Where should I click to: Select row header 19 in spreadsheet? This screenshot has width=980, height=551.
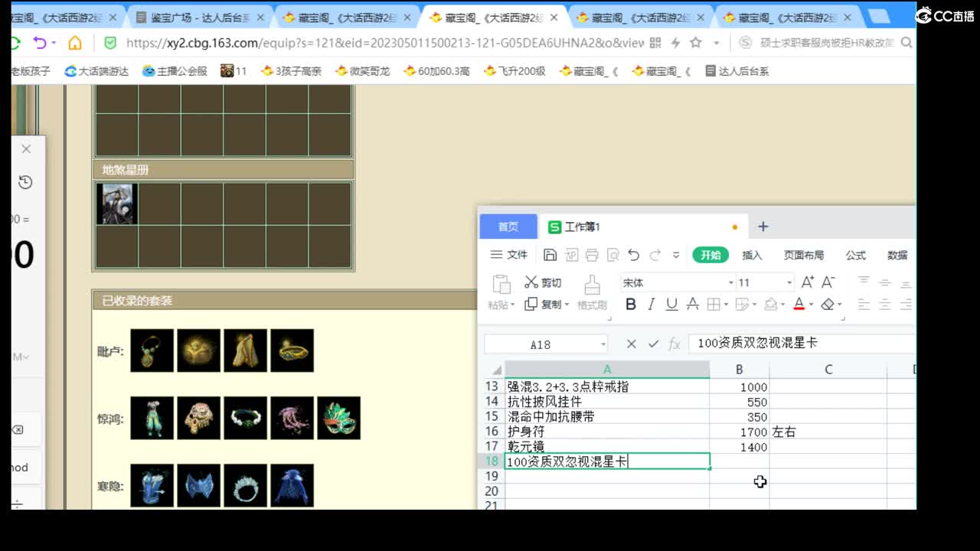click(x=492, y=476)
